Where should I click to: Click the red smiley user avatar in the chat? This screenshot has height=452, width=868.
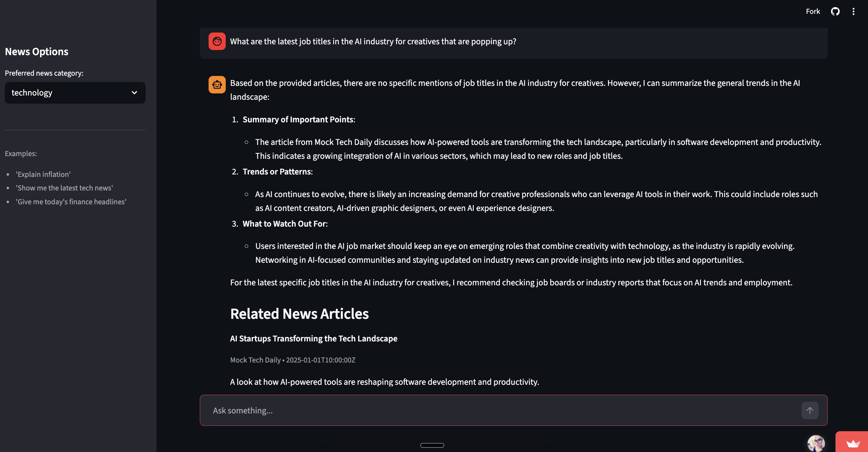tap(217, 41)
